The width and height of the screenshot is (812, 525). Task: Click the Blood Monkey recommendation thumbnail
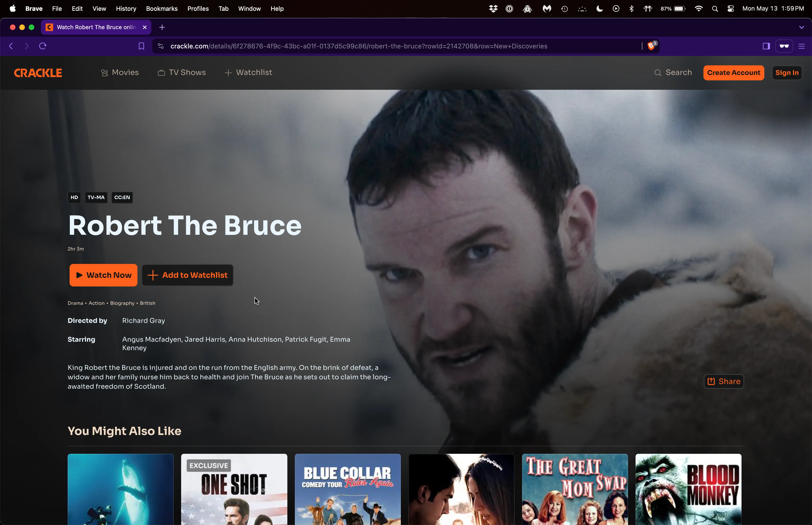tap(688, 489)
